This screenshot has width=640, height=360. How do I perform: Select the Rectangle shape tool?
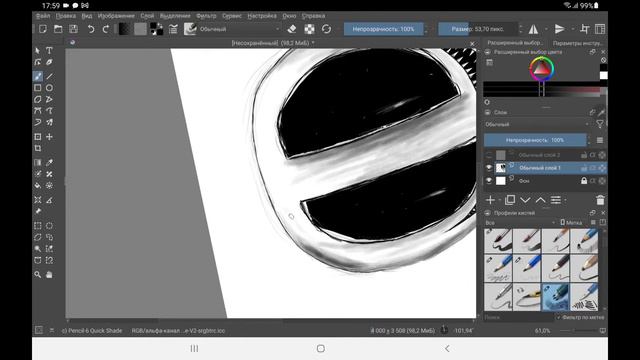(x=38, y=88)
